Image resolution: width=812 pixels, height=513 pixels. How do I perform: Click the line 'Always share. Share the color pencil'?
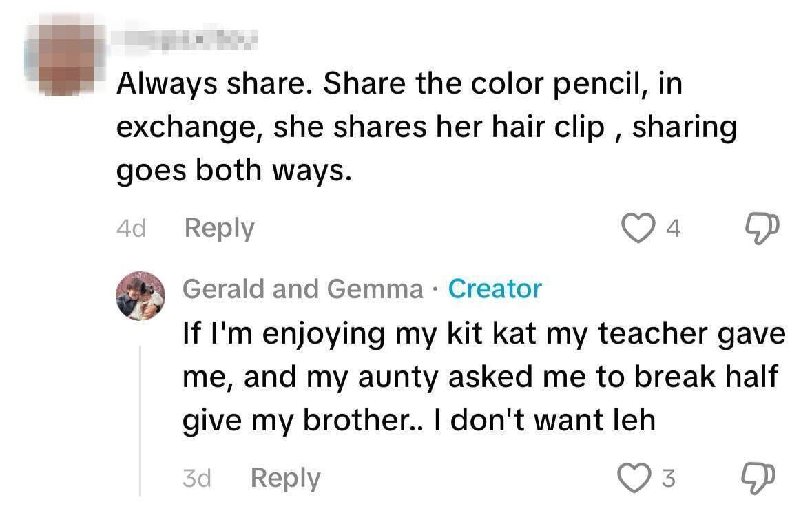click(398, 84)
